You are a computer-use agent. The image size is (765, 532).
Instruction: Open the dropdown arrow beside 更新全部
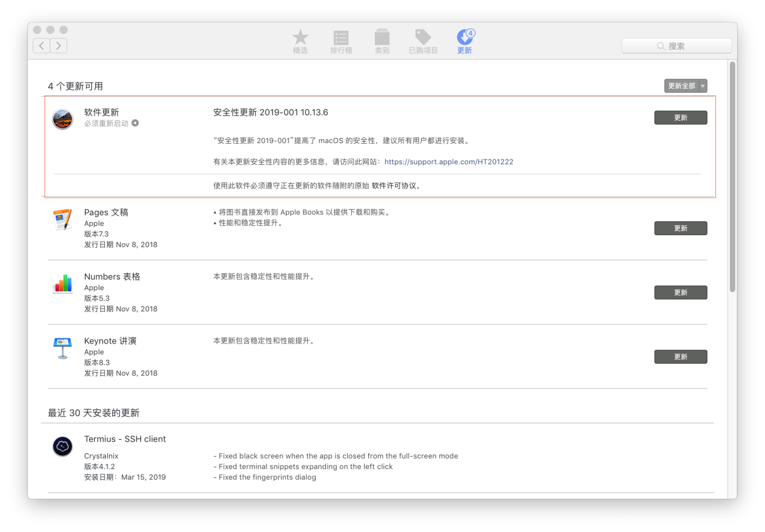click(x=703, y=86)
